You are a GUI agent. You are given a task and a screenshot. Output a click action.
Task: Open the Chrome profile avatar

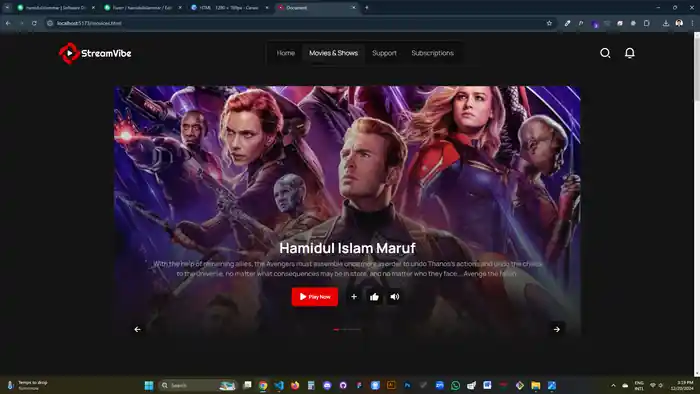[x=679, y=23]
